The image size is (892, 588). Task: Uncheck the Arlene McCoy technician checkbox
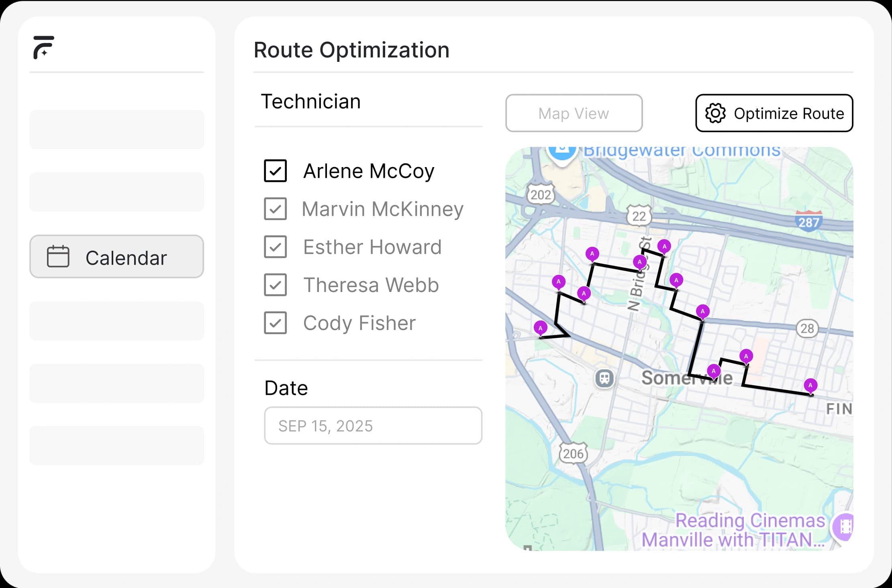[276, 171]
